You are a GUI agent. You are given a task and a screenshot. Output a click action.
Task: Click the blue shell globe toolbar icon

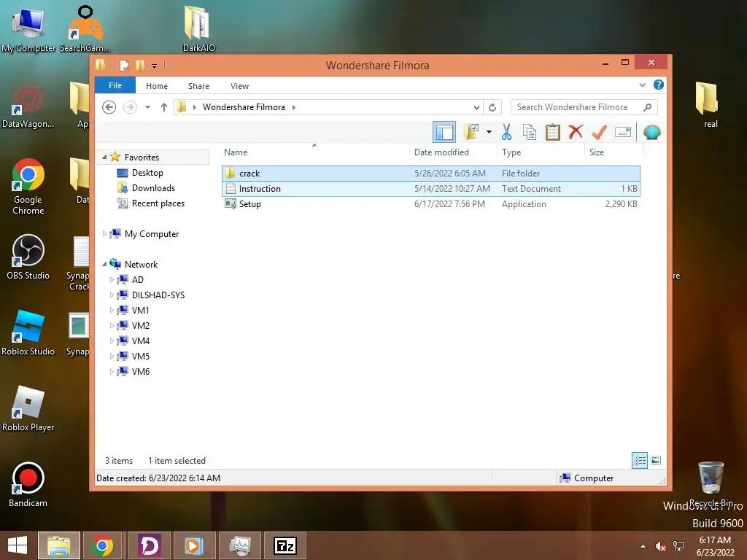(x=651, y=132)
